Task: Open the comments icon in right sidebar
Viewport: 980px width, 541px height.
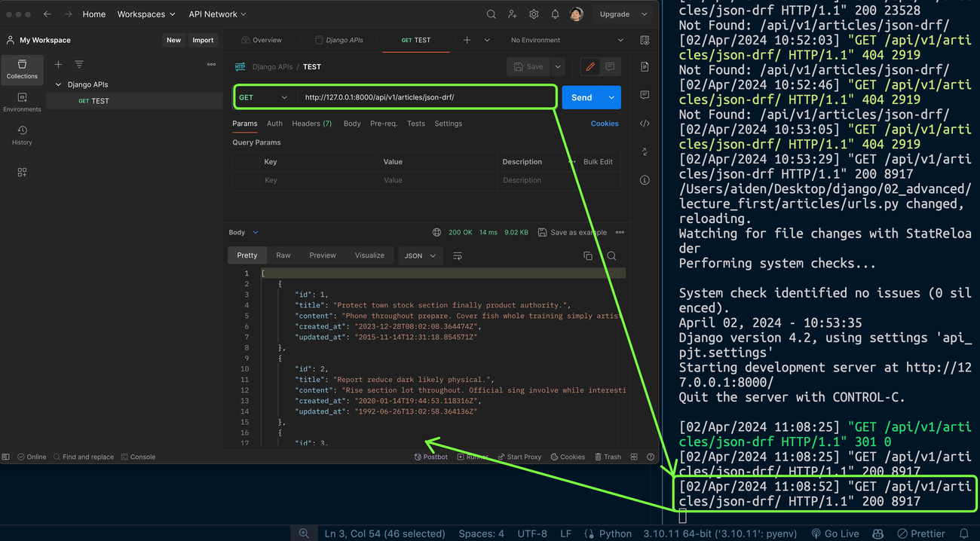Action: 645,95
